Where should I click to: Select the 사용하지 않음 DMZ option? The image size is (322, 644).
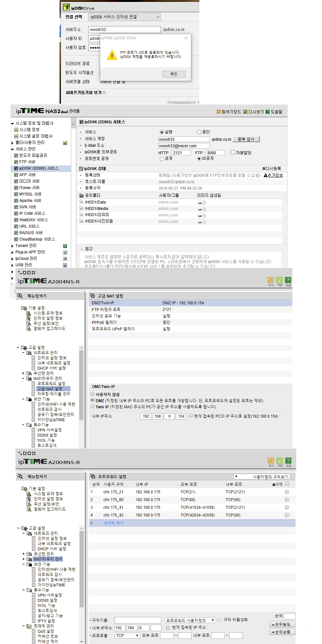click(x=92, y=394)
